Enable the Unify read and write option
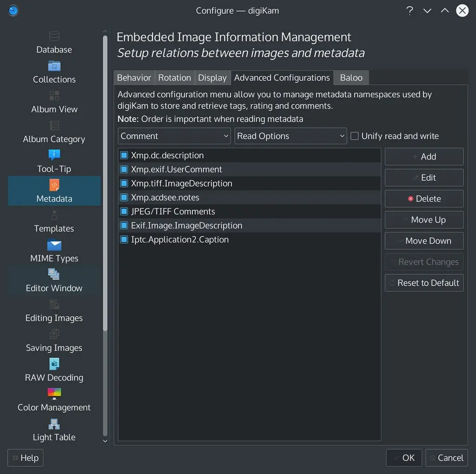 [x=354, y=136]
